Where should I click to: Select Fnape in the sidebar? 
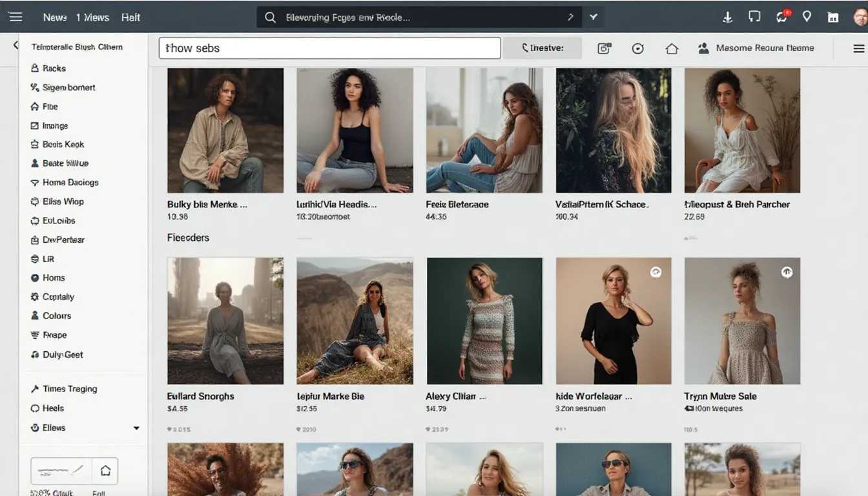(x=48, y=335)
